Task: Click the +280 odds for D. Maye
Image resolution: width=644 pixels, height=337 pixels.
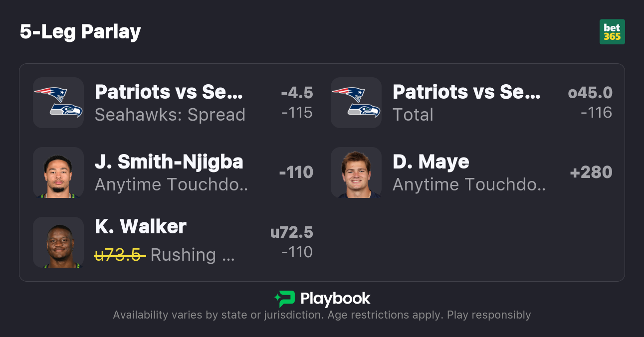Action: (591, 172)
